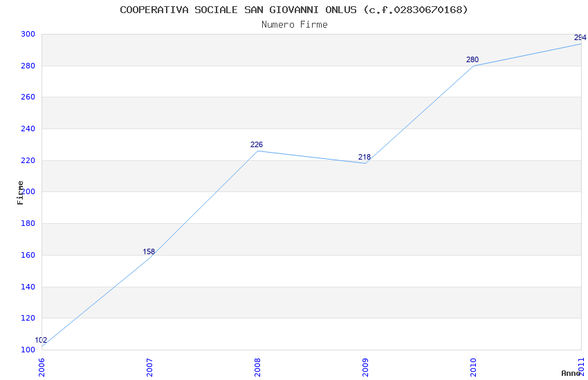
Task: Click the x-axis year 2009
Action: [x=365, y=368]
